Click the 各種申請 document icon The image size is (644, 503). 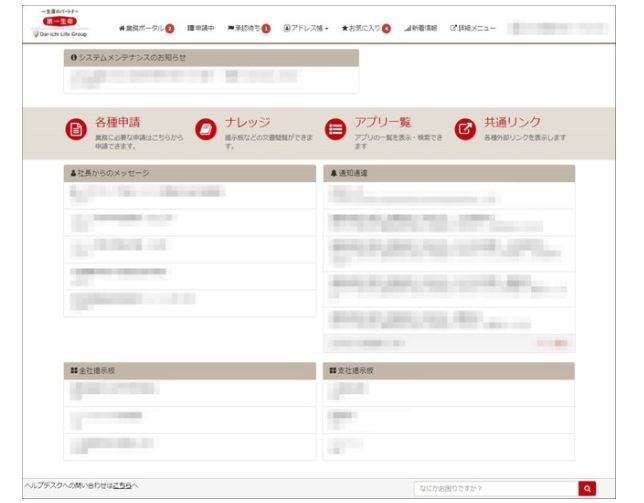point(76,129)
